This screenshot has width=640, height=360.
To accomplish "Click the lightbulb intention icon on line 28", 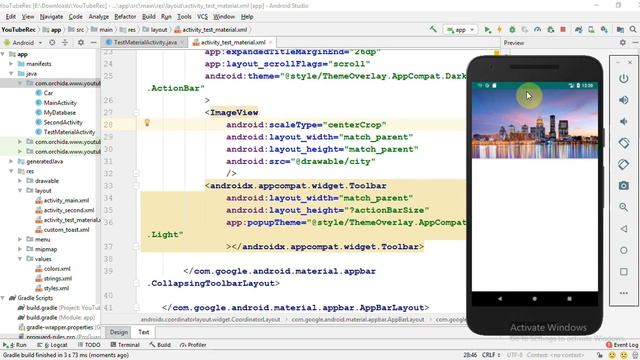I will [147, 122].
